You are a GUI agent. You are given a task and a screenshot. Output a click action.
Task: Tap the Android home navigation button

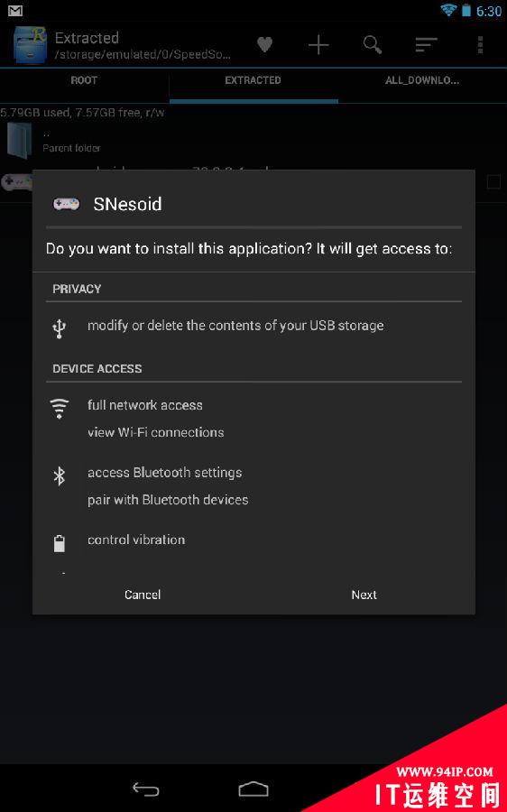253,789
